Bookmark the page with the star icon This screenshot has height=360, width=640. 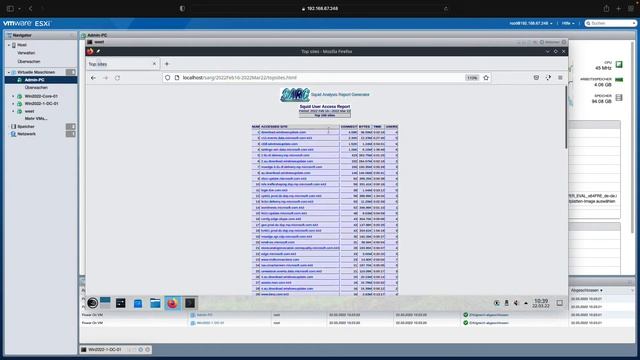486,78
